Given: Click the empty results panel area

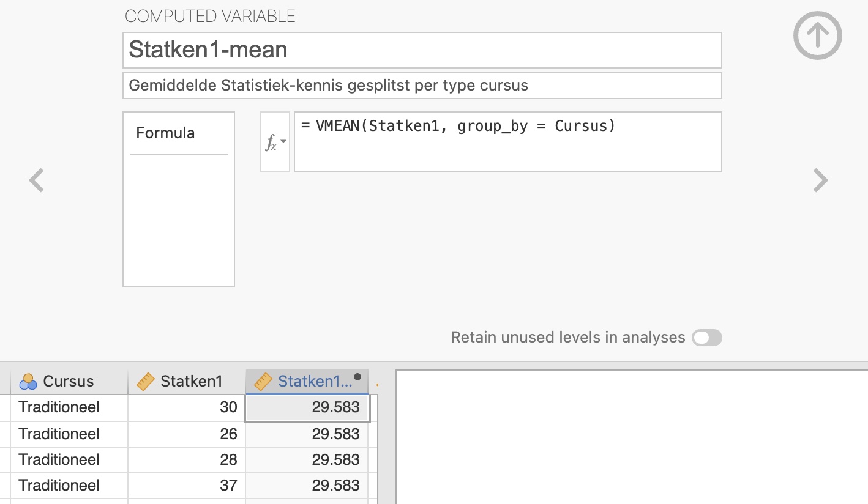Looking at the screenshot, I should tap(630, 437).
